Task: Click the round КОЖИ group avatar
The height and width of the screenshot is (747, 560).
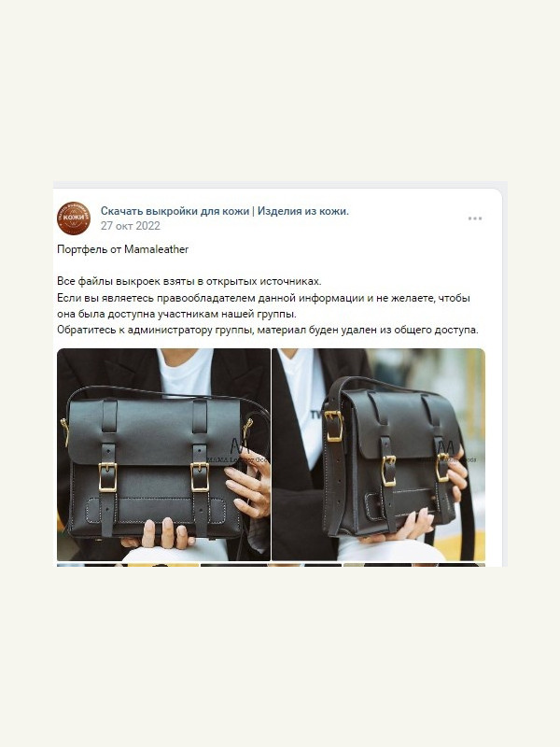Action: [x=74, y=218]
